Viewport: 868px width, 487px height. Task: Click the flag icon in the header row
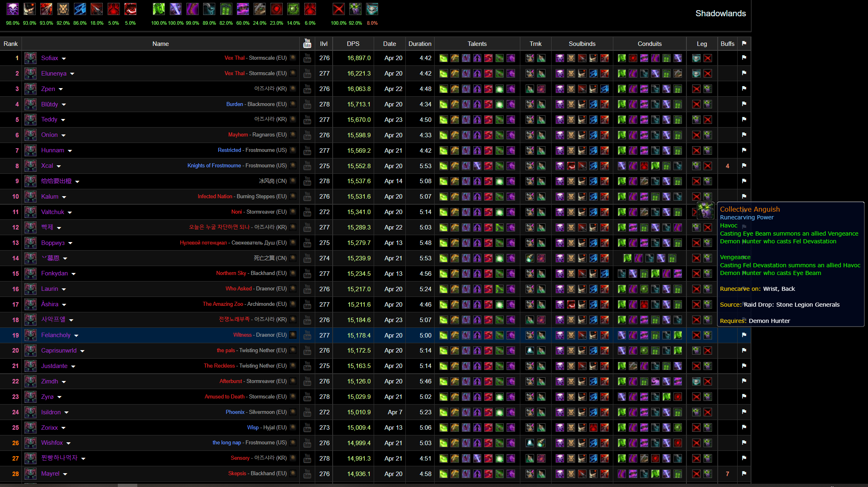(744, 43)
